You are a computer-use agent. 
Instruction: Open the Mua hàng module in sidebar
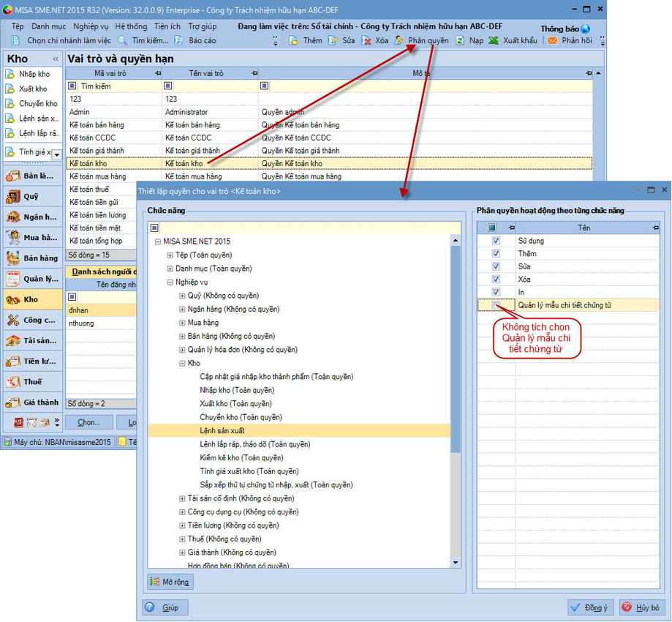coord(33,238)
